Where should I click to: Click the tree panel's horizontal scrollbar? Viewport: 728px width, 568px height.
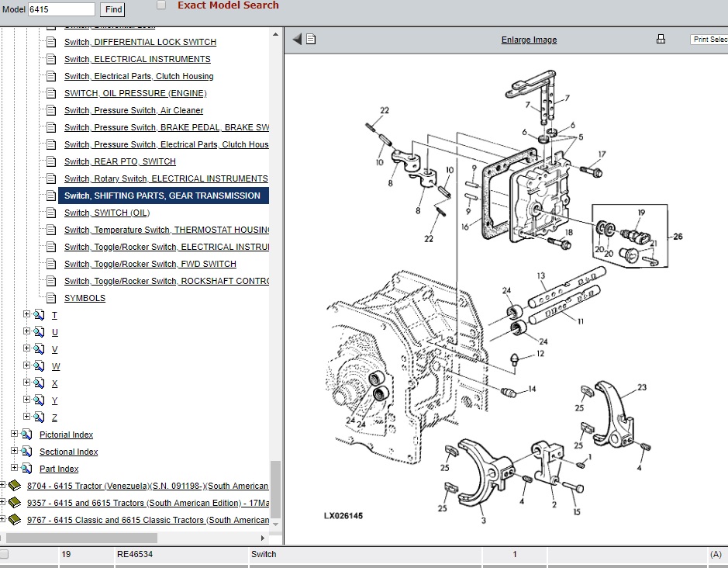(85, 538)
